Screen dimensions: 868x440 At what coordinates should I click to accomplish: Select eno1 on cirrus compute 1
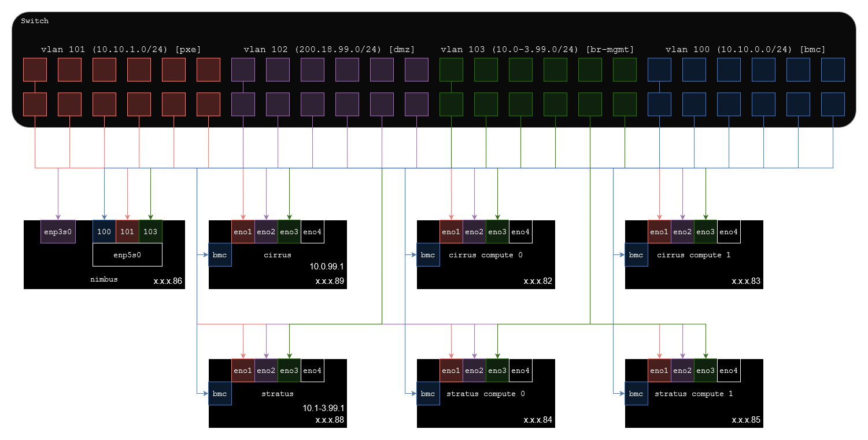pyautogui.click(x=659, y=231)
